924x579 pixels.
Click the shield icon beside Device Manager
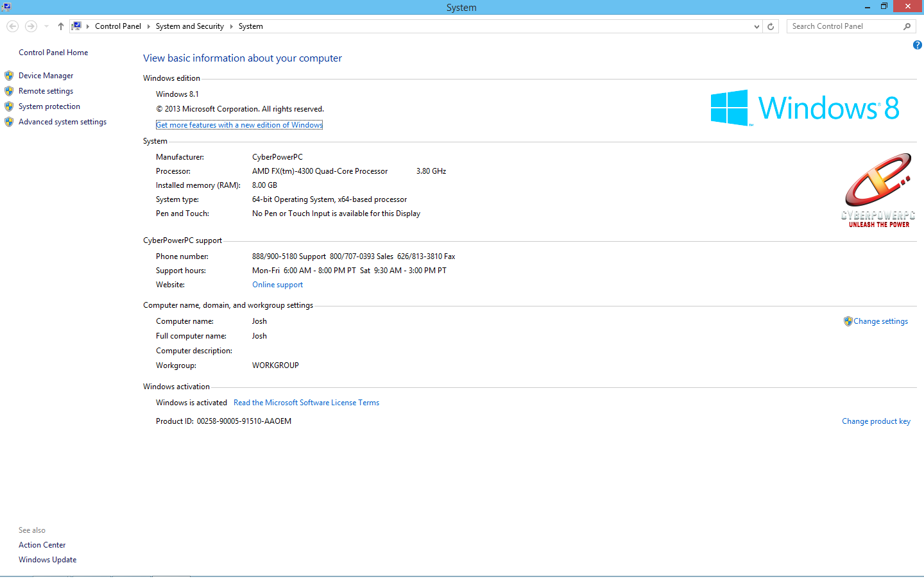(9, 76)
